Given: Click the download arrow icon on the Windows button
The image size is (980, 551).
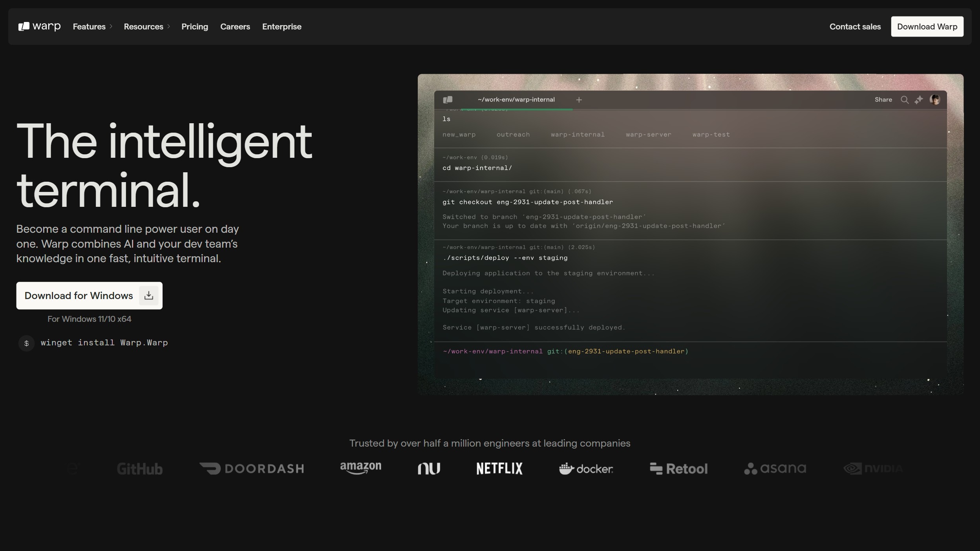Looking at the screenshot, I should tap(148, 296).
